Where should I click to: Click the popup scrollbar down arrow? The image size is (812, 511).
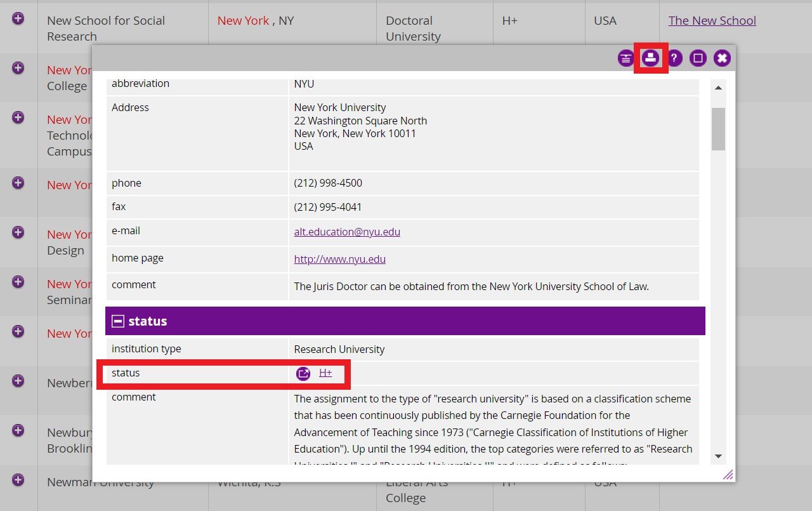point(718,456)
